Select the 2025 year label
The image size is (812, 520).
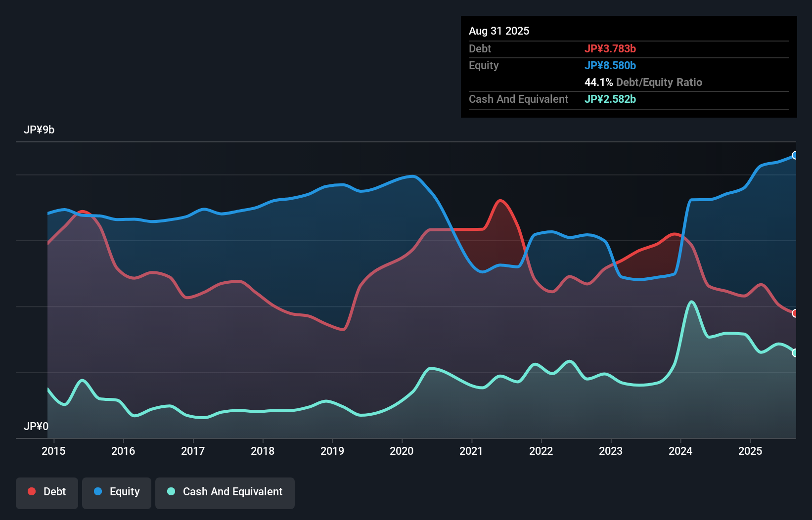[750, 451]
